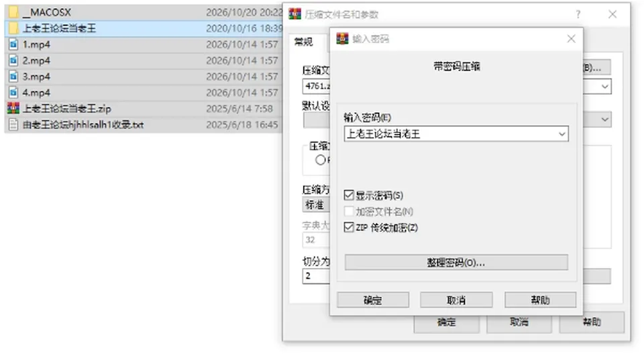The width and height of the screenshot is (644, 354).
Task: Click the video icon next to 2.mp4
Action: point(13,60)
